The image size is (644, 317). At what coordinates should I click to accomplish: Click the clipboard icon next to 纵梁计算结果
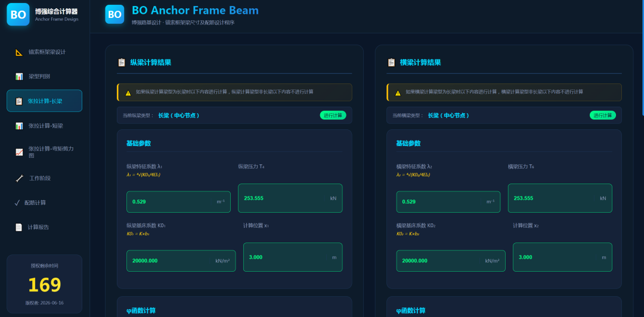click(x=122, y=63)
